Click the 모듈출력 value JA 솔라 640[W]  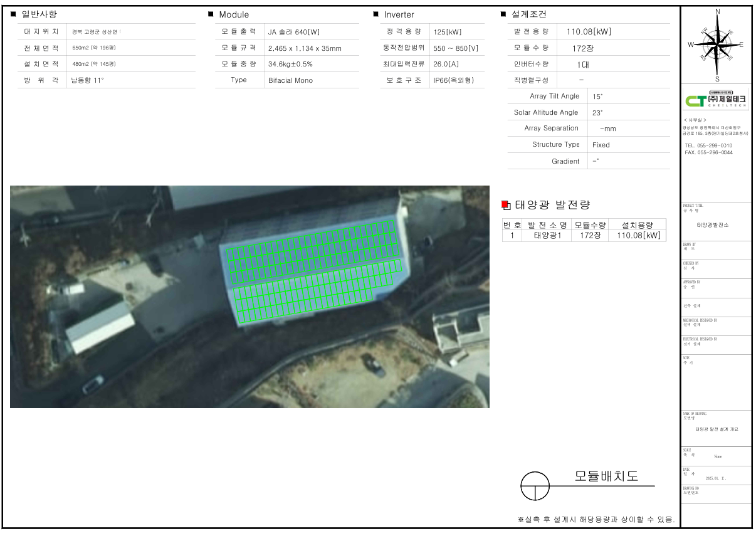(x=293, y=32)
